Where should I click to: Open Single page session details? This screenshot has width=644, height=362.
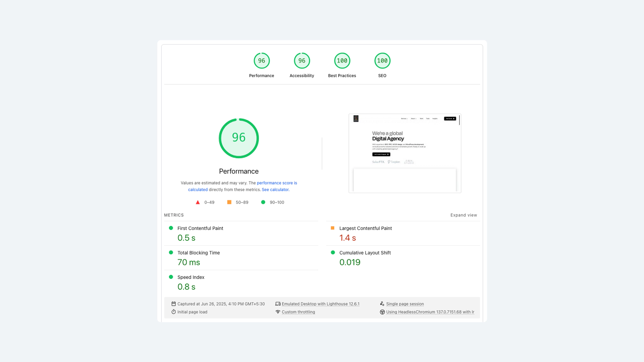pyautogui.click(x=405, y=304)
